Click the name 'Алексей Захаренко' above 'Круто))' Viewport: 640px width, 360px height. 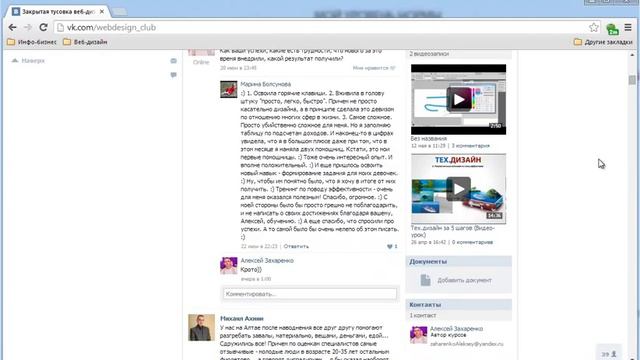[267, 260]
